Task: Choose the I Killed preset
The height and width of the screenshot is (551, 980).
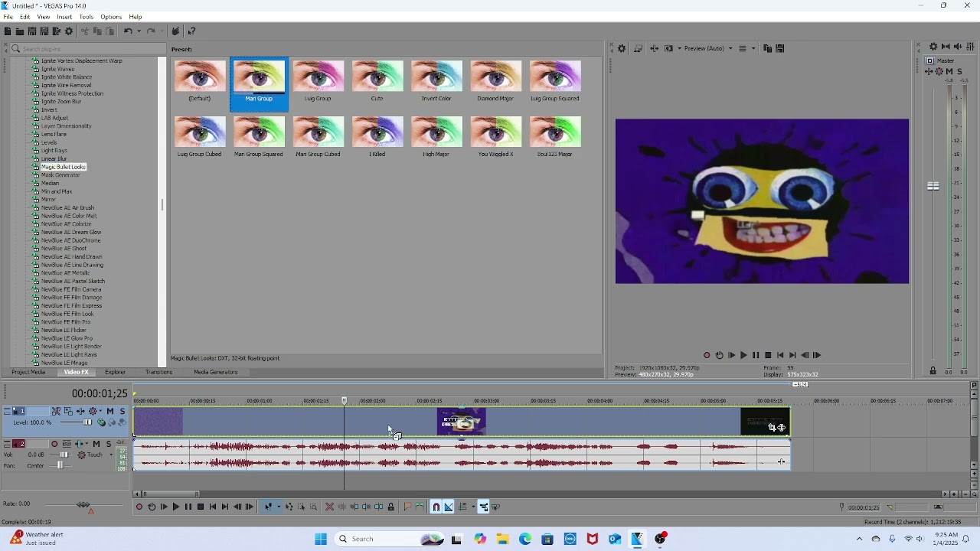Action: [377, 137]
